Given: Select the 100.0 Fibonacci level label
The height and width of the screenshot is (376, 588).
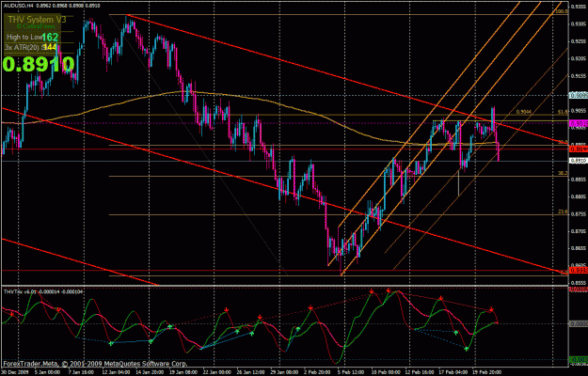Looking at the screenshot, I should (x=562, y=11).
